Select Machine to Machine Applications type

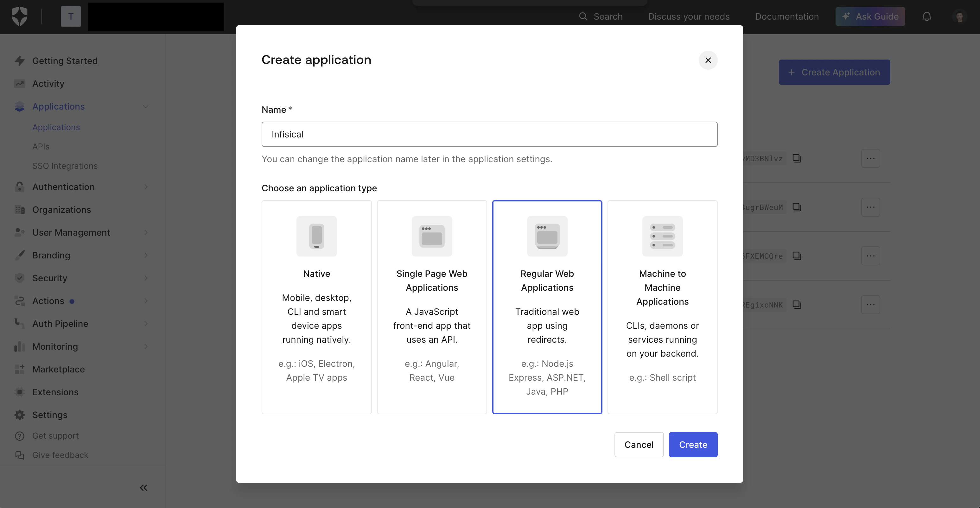point(662,307)
